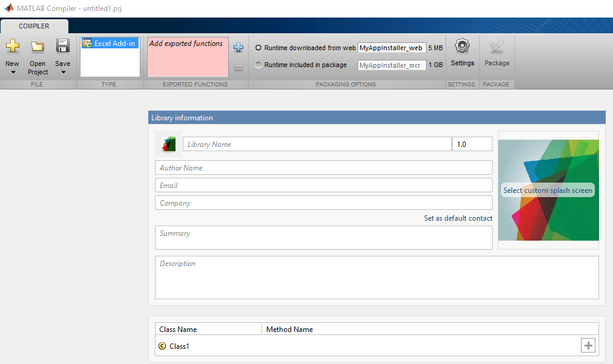Select the Excel Add-in type
The height and width of the screenshot is (364, 613).
tap(110, 43)
